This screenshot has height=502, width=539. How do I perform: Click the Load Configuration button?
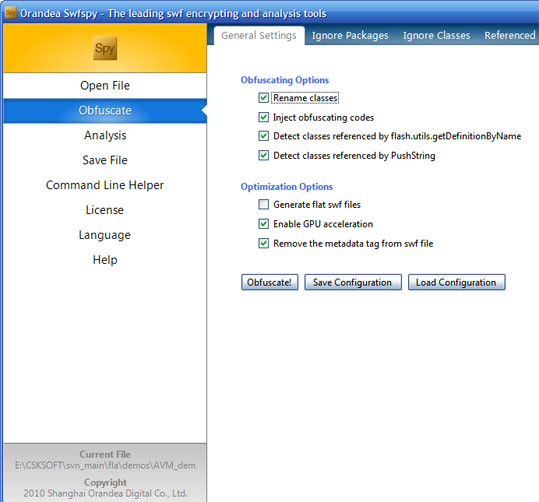(x=456, y=282)
